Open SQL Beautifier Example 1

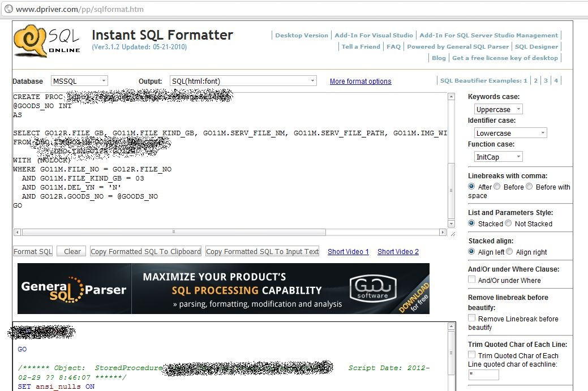pyautogui.click(x=525, y=80)
